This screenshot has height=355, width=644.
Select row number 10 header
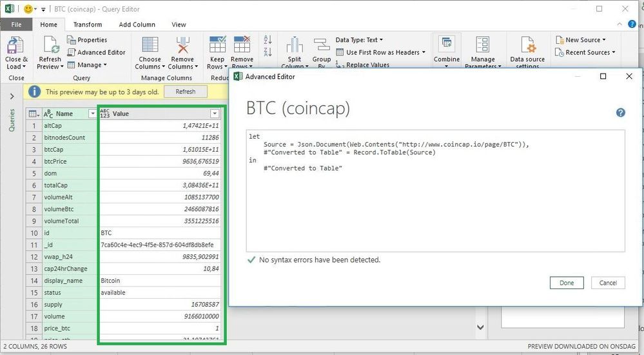[x=34, y=233]
